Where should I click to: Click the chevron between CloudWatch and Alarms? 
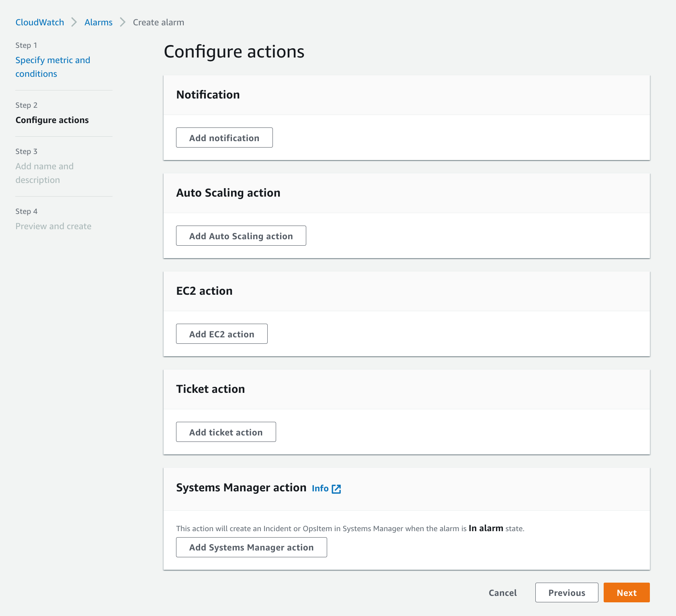[x=74, y=22]
